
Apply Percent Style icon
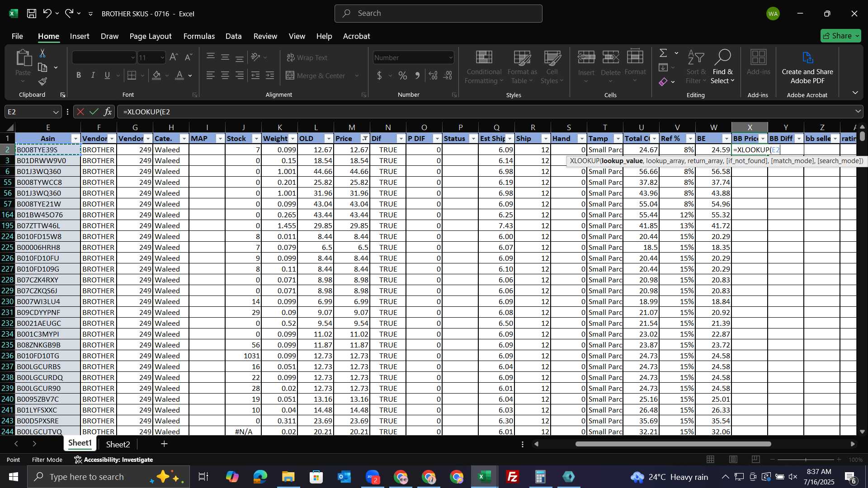coord(403,75)
